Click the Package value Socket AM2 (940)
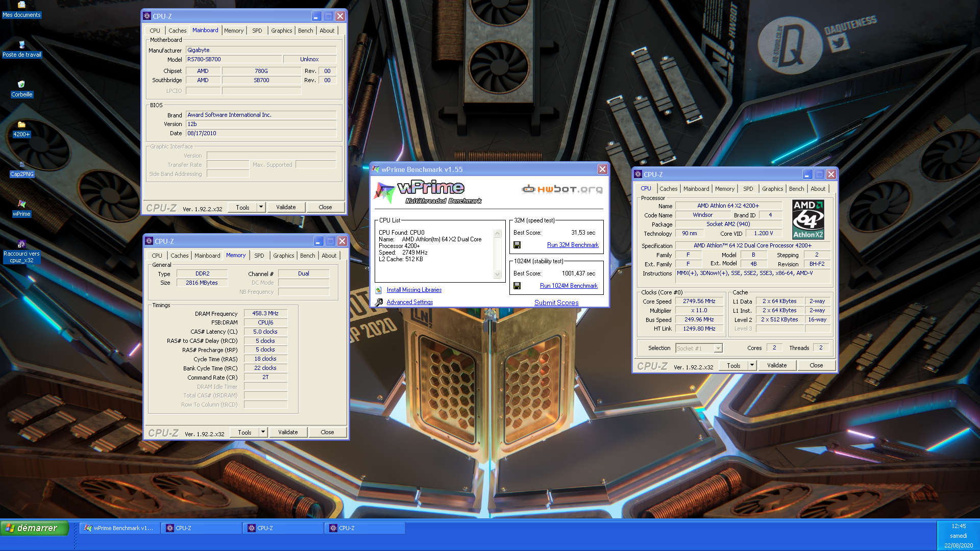 coord(728,224)
